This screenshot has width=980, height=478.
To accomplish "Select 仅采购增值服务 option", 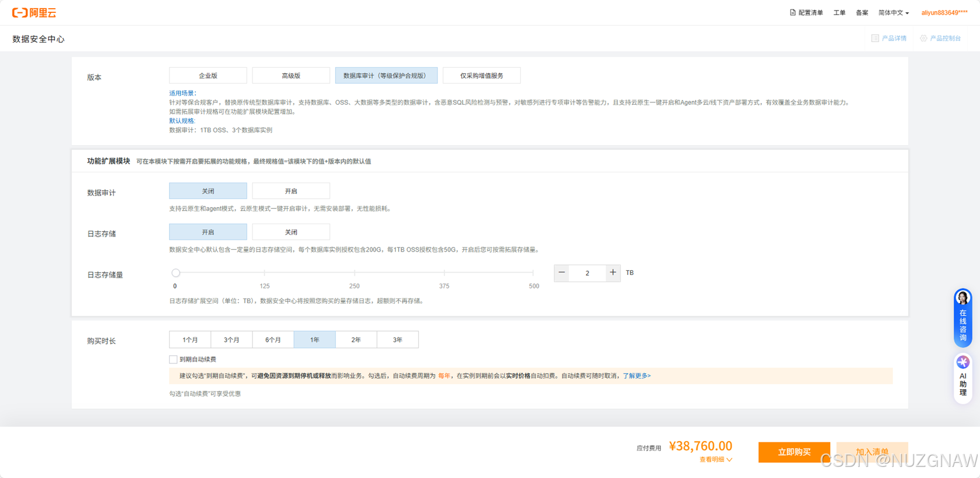I will (482, 75).
